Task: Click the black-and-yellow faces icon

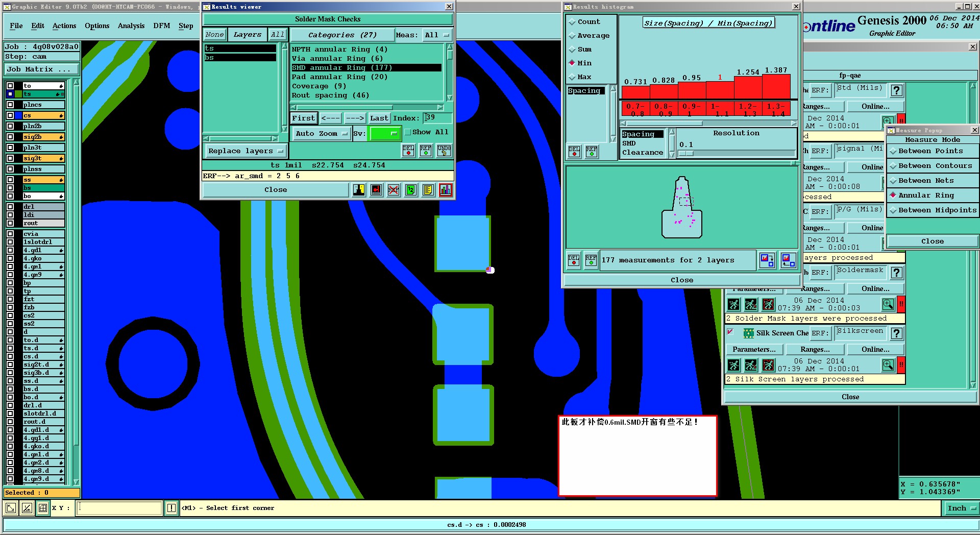Action: [359, 190]
